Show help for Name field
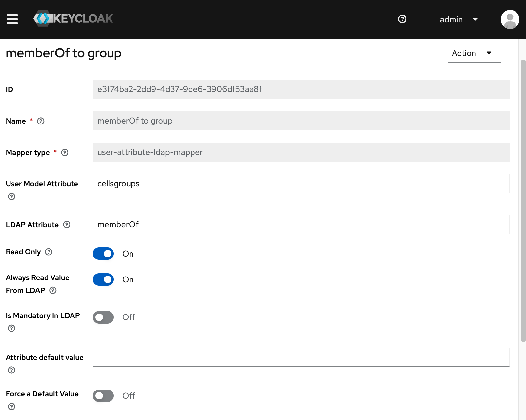The height and width of the screenshot is (420, 526). 41,121
